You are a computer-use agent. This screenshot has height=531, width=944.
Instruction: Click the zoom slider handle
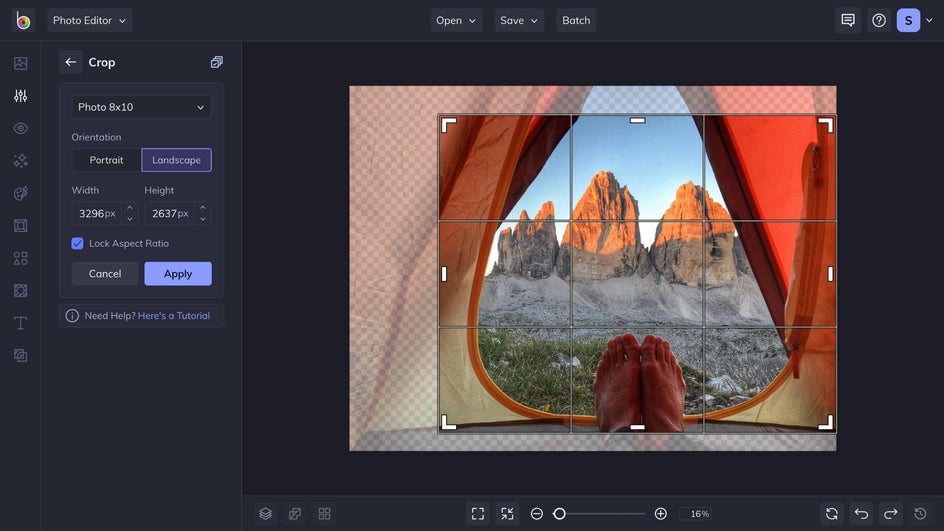(559, 514)
